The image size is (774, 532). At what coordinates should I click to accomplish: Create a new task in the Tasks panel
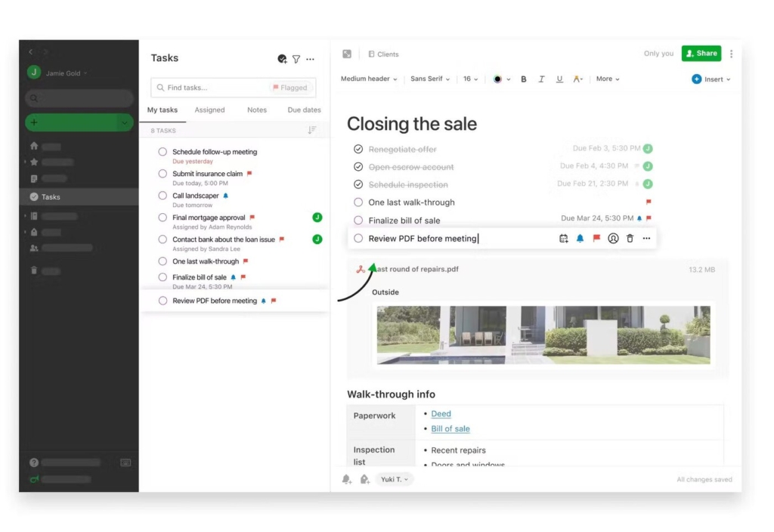pyautogui.click(x=282, y=58)
